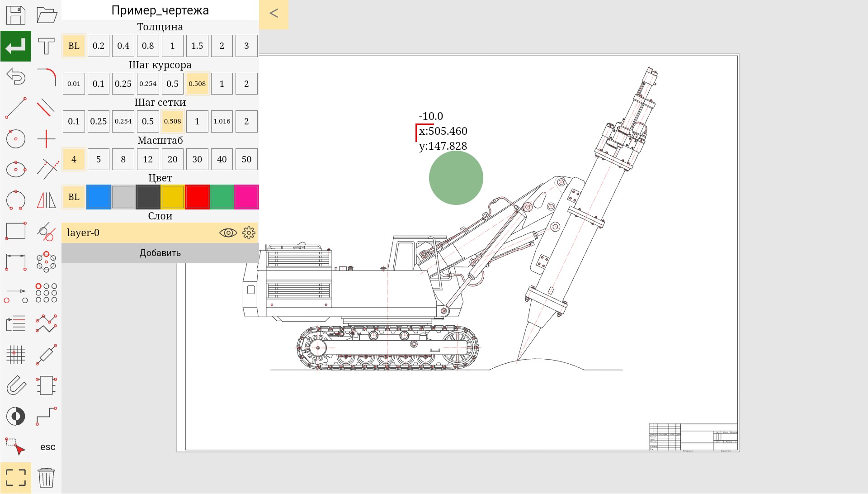Pick the green color swatch

click(x=222, y=197)
